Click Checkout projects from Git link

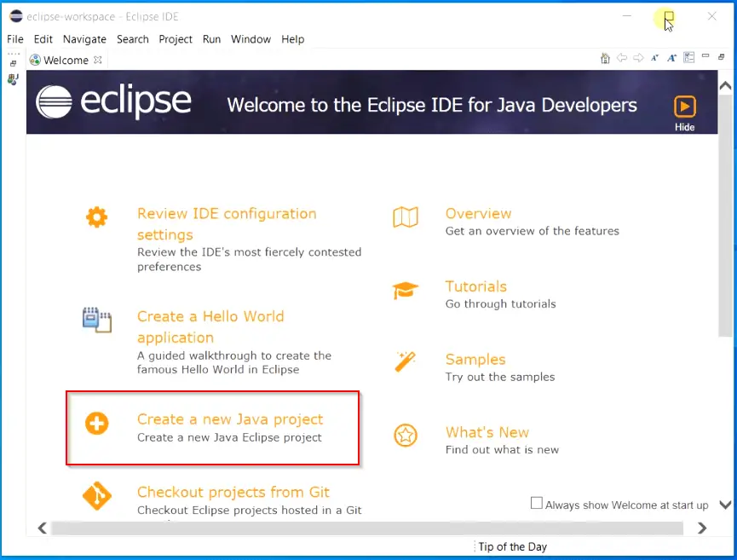point(233,492)
